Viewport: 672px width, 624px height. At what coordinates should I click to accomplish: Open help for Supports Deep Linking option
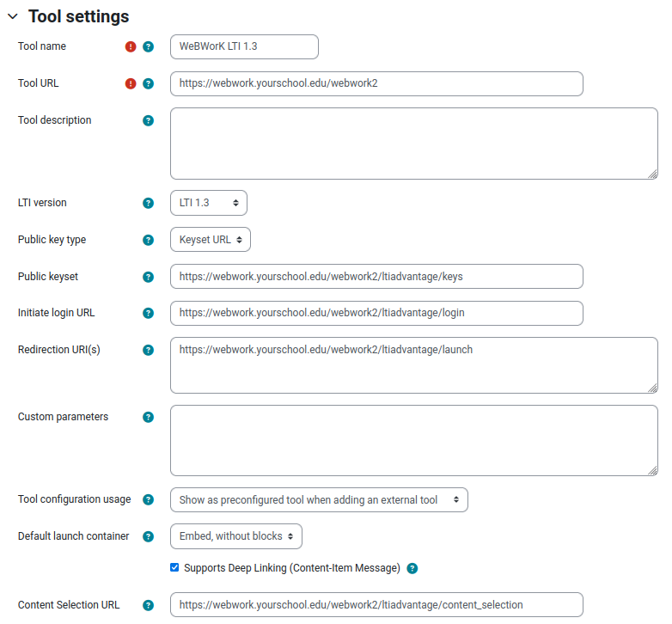(412, 568)
